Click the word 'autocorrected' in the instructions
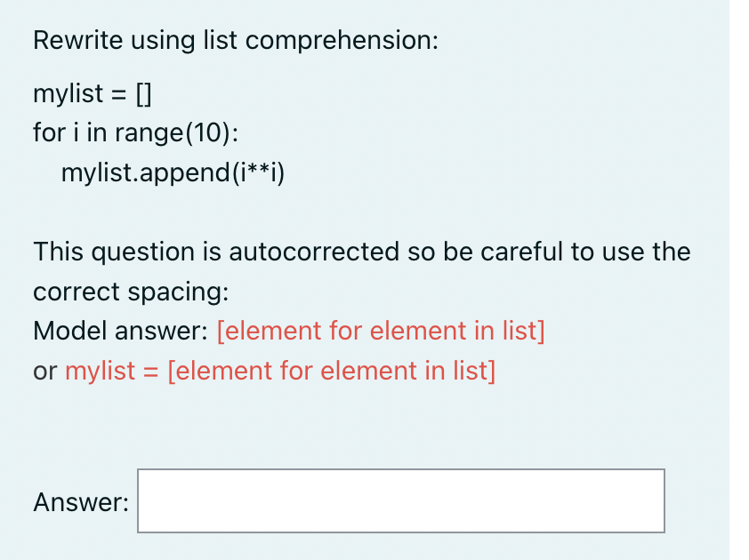 [314, 252]
